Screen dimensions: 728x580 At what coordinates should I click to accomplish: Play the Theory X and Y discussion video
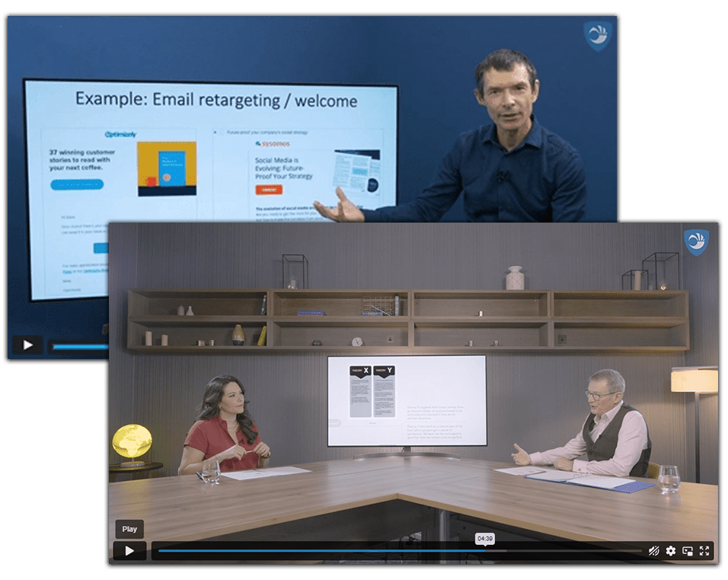click(x=129, y=551)
